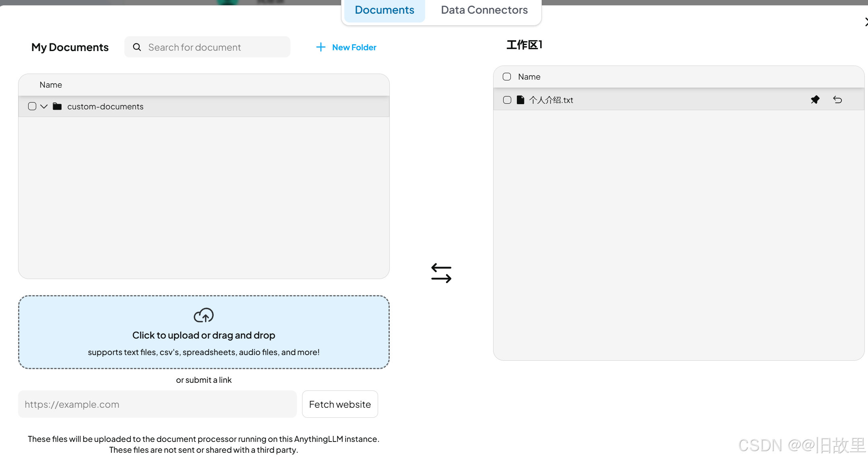Click the custom-documents folder icon
The image size is (868, 460).
click(57, 106)
